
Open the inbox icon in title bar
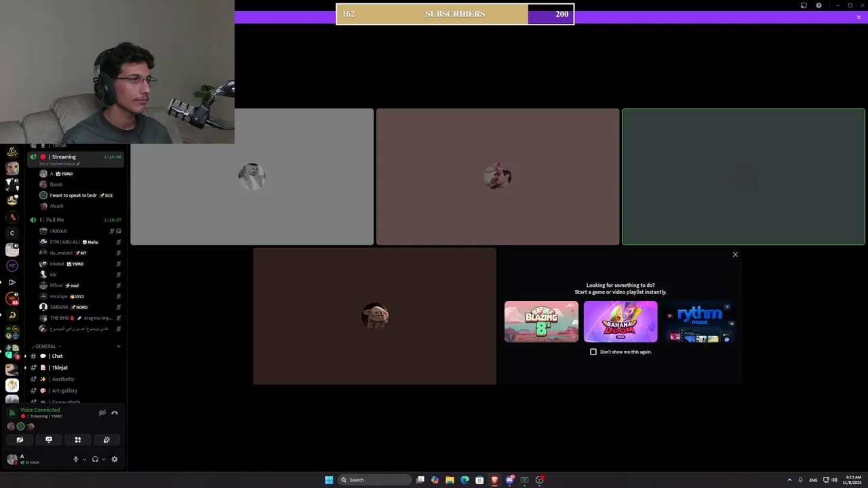[x=804, y=5]
